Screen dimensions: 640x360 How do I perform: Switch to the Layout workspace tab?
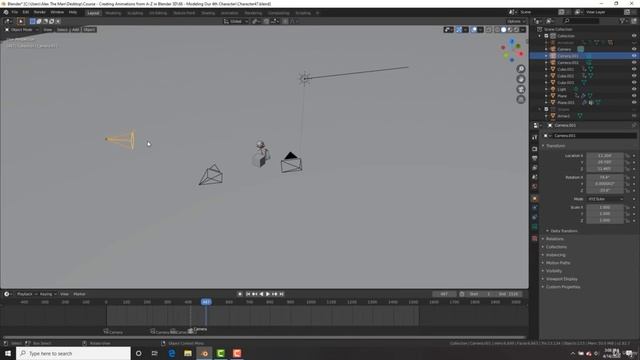pyautogui.click(x=93, y=13)
